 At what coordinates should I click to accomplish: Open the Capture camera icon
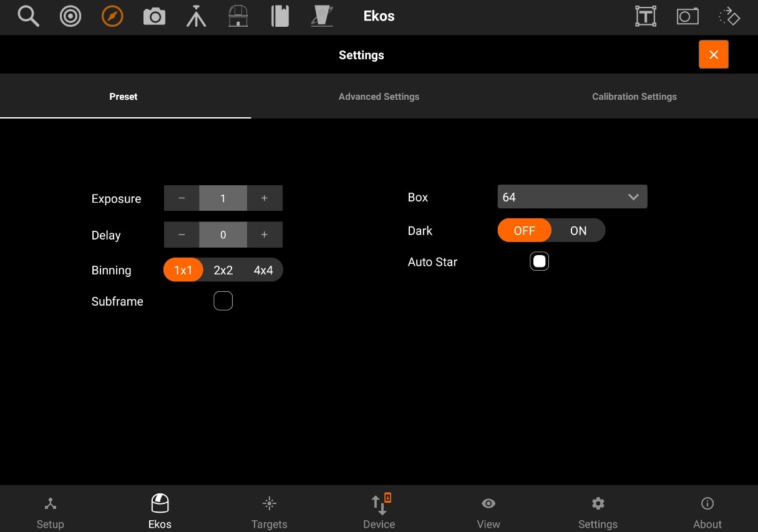pyautogui.click(x=154, y=17)
